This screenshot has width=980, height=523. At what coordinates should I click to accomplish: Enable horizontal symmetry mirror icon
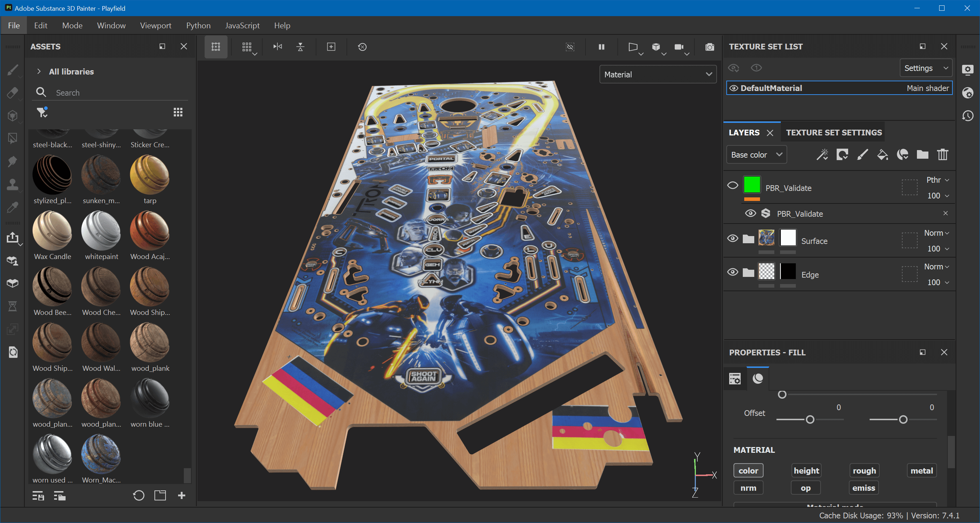point(278,47)
